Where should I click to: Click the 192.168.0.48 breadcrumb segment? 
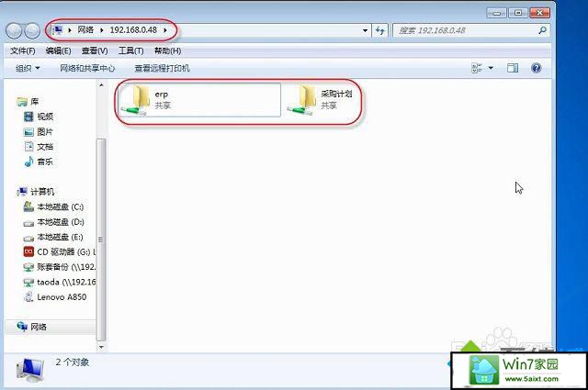click(x=133, y=30)
